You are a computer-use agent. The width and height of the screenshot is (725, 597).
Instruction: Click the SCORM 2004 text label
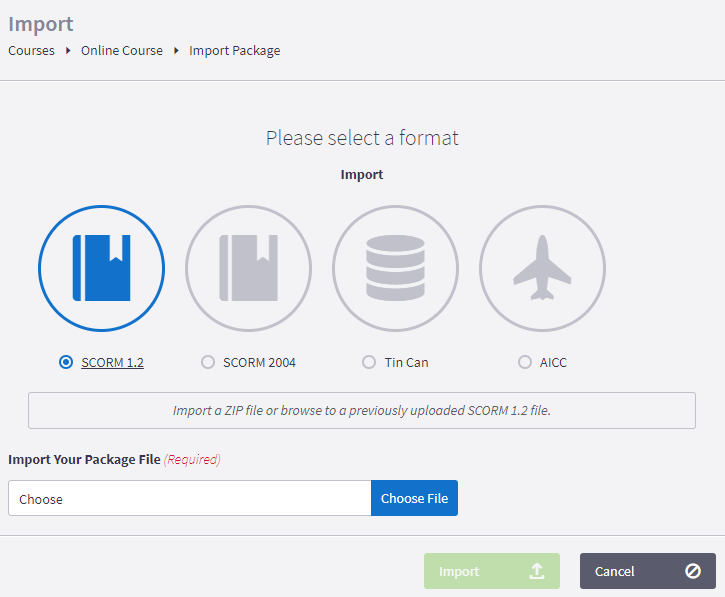tap(259, 363)
